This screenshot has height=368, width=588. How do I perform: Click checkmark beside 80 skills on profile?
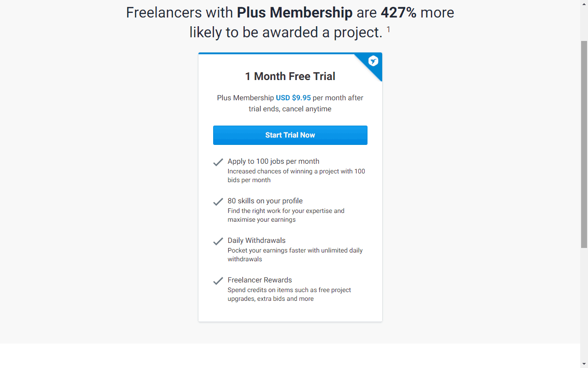coord(218,202)
